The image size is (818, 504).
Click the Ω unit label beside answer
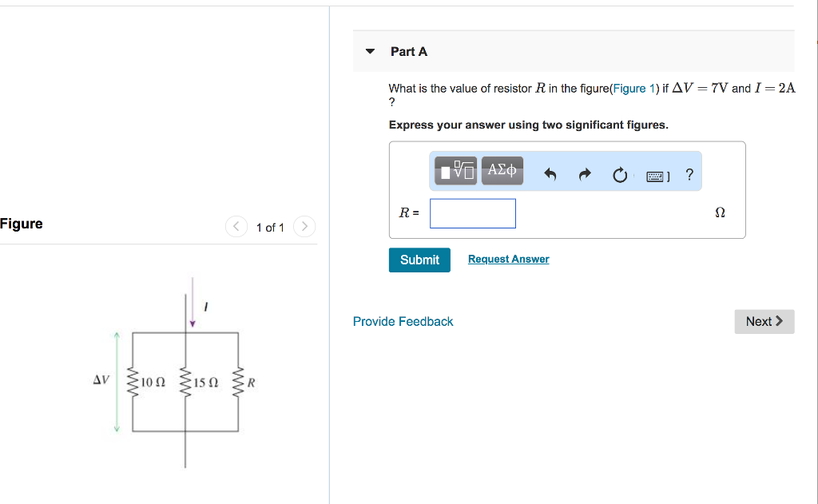(720, 213)
